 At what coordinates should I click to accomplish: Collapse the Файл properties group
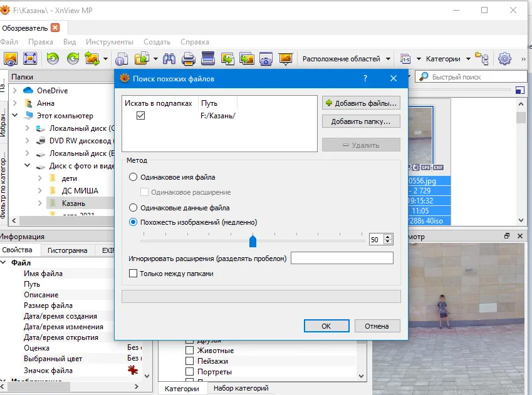(x=3, y=262)
